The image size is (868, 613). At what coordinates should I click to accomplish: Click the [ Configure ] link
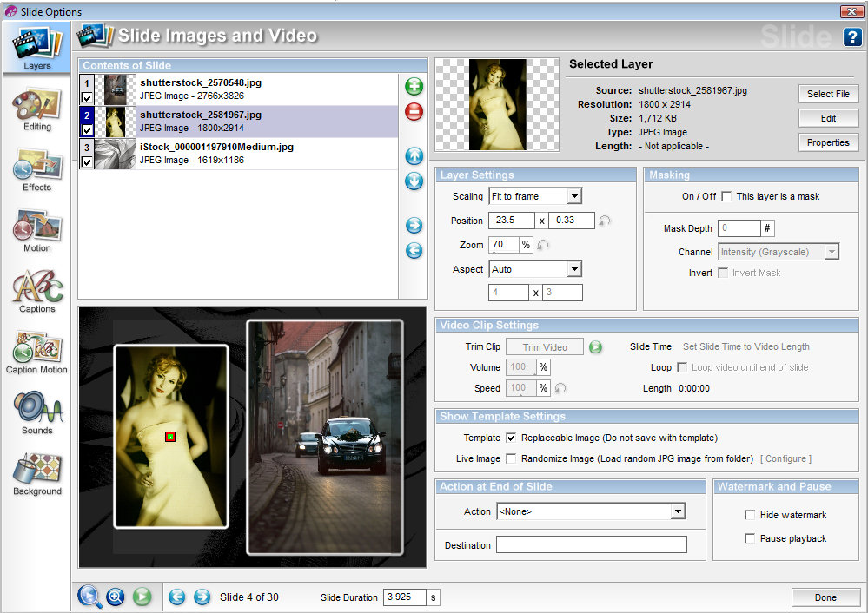tap(785, 458)
